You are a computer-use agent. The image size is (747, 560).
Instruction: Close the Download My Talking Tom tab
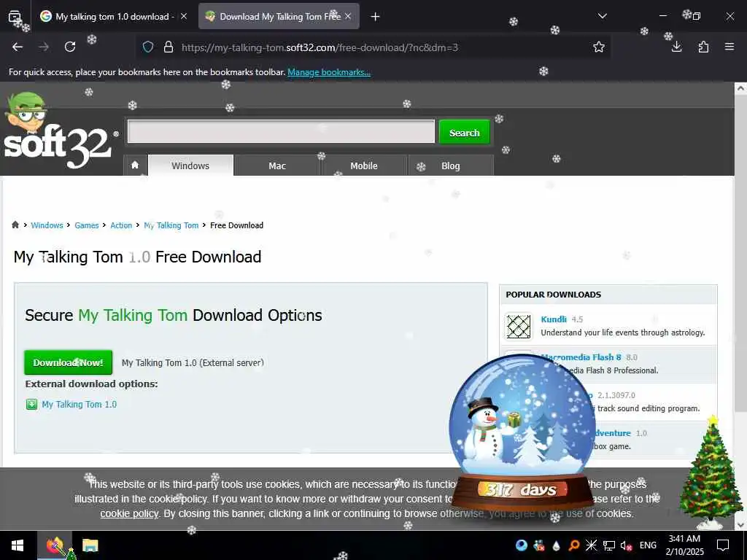point(348,16)
